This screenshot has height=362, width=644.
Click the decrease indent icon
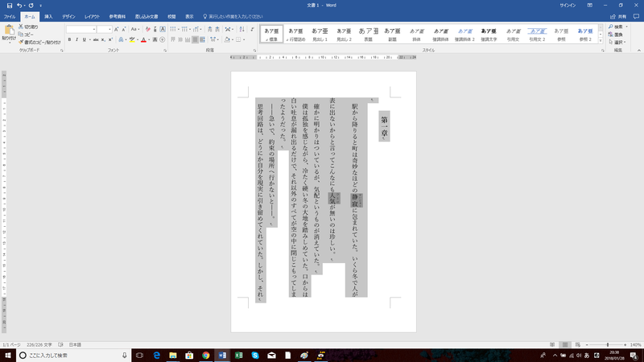210,29
